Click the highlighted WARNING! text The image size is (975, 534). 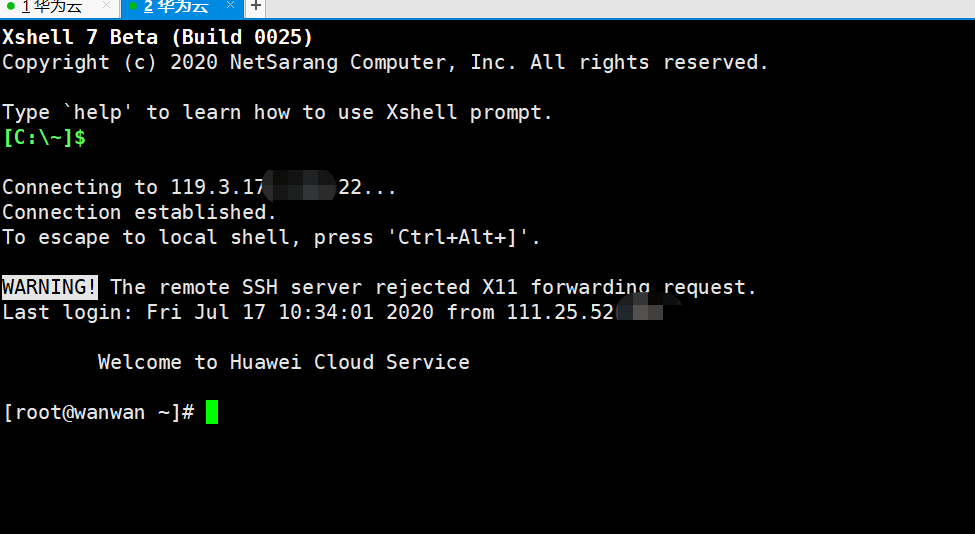[x=49, y=287]
